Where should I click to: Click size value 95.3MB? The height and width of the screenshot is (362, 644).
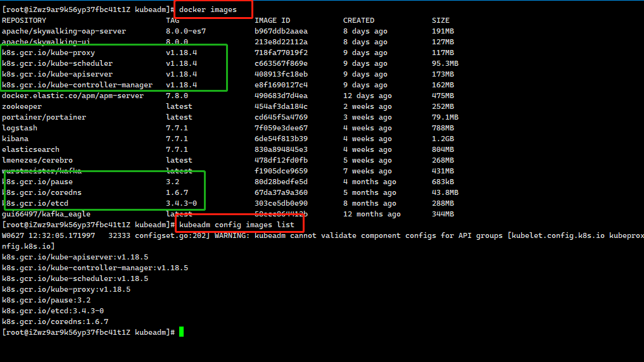point(445,64)
